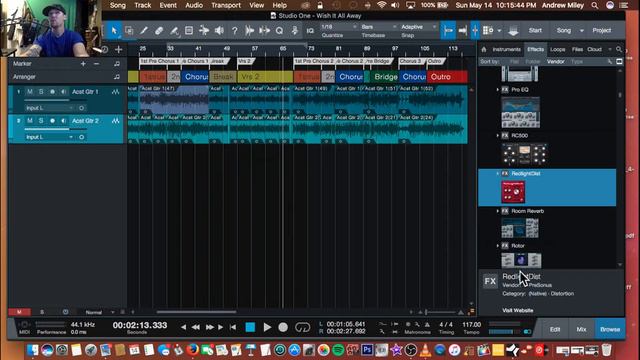The image size is (640, 360).
Task: Mute the Acst Gtr 2 track
Action: (30, 121)
